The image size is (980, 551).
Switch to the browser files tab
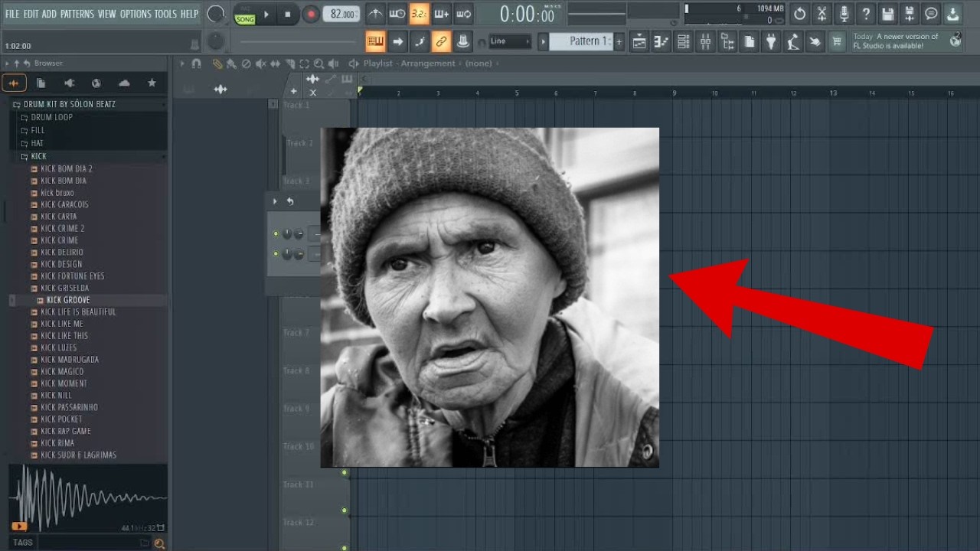(41, 83)
